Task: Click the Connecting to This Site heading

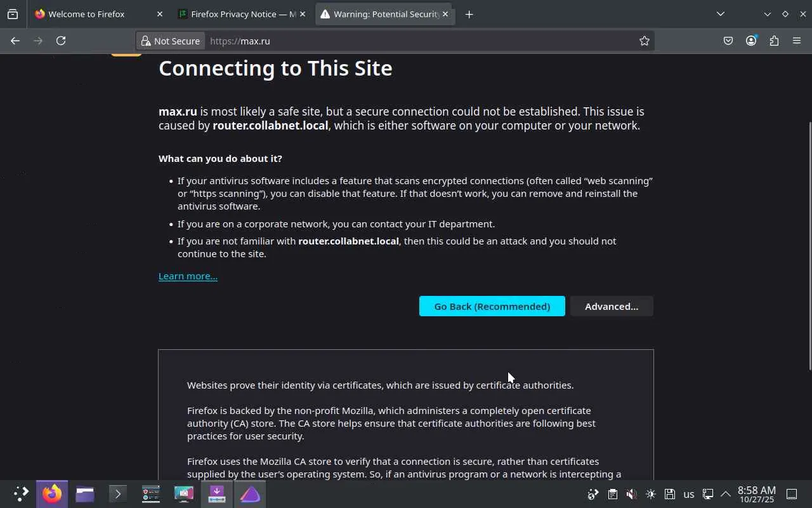Action: 275,68
